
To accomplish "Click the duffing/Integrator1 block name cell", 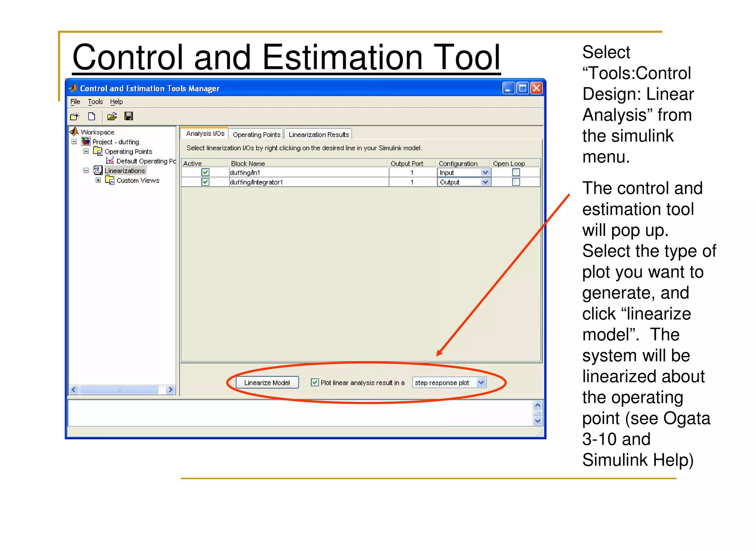I will 309,182.
